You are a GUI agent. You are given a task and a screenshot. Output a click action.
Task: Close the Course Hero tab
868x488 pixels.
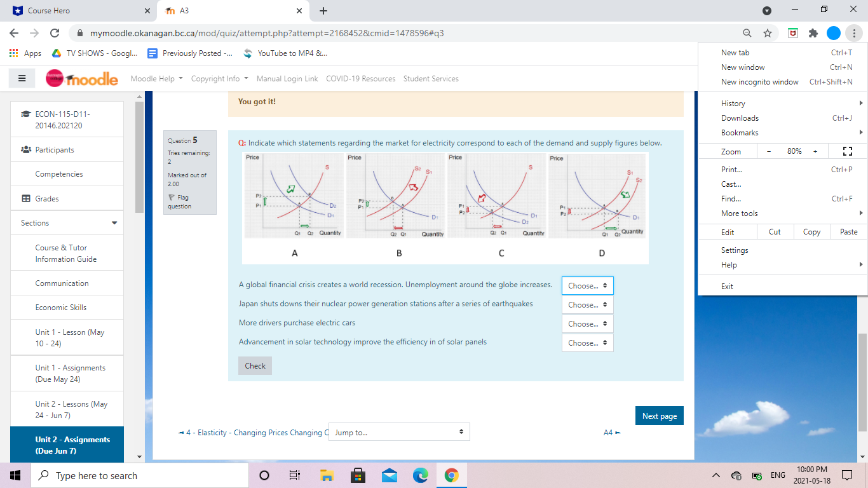click(147, 11)
